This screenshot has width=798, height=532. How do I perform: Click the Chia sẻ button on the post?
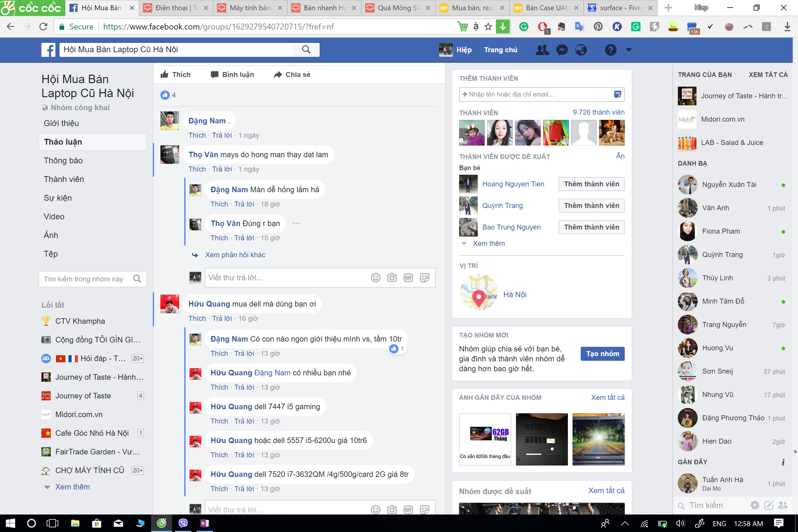(292, 74)
